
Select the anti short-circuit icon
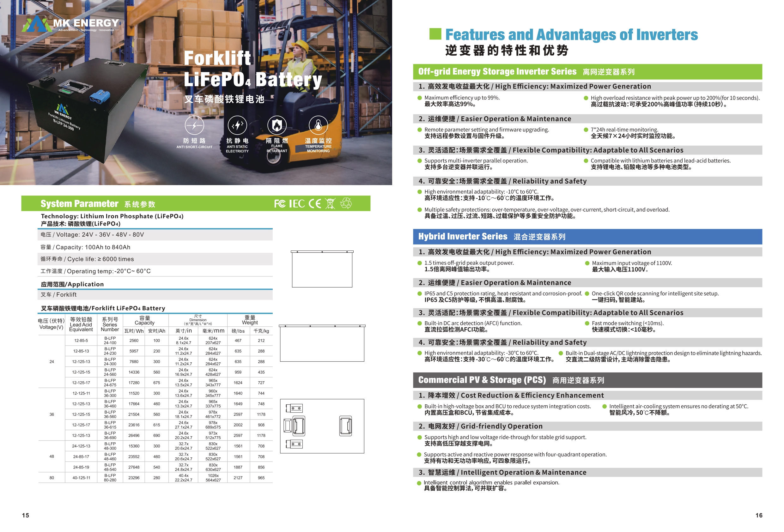coord(194,125)
